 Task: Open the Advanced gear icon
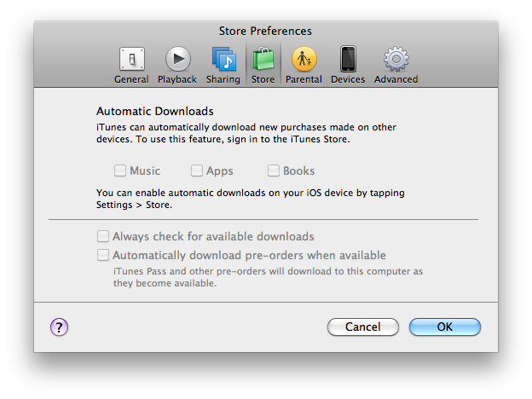tap(396, 59)
